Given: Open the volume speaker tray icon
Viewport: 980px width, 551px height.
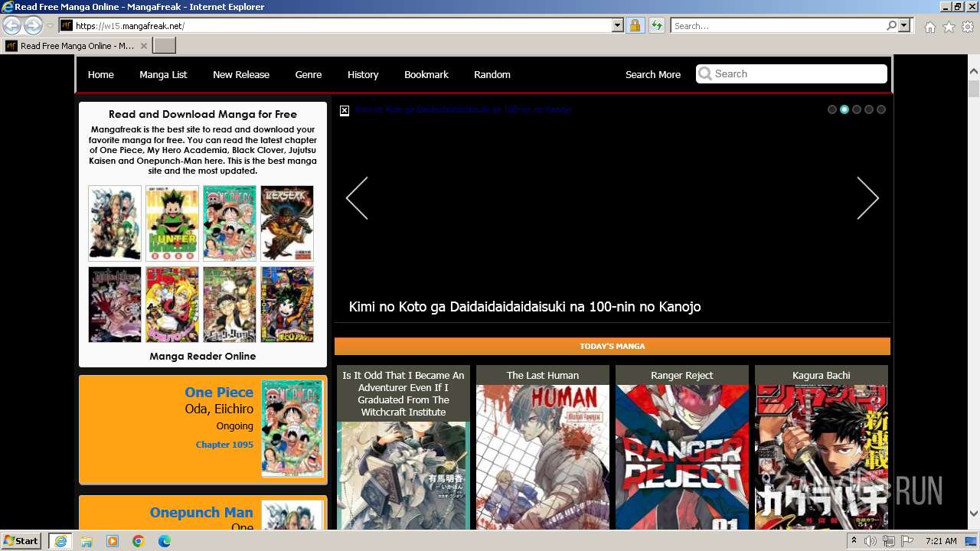Looking at the screenshot, I should 871,541.
